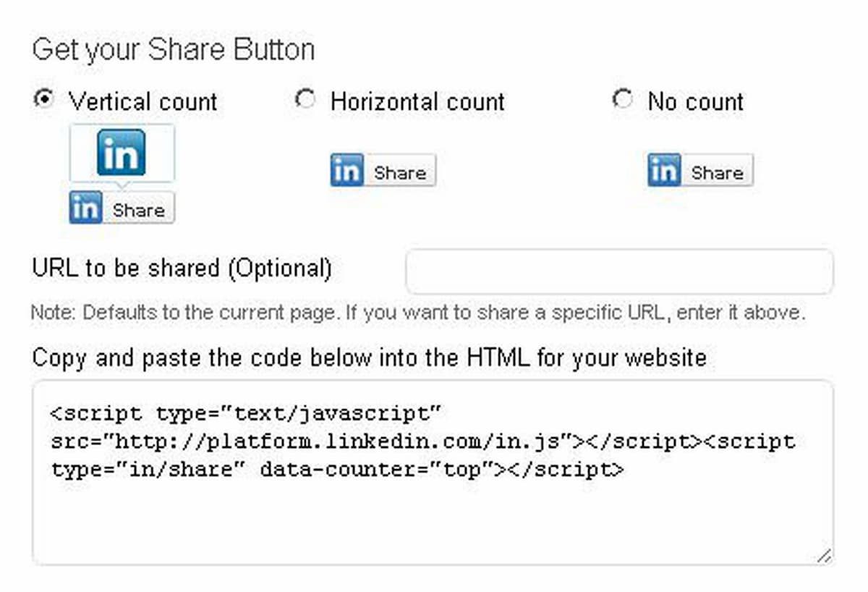This screenshot has width=868, height=592.
Task: Click Share text under No count preview
Action: point(717,172)
